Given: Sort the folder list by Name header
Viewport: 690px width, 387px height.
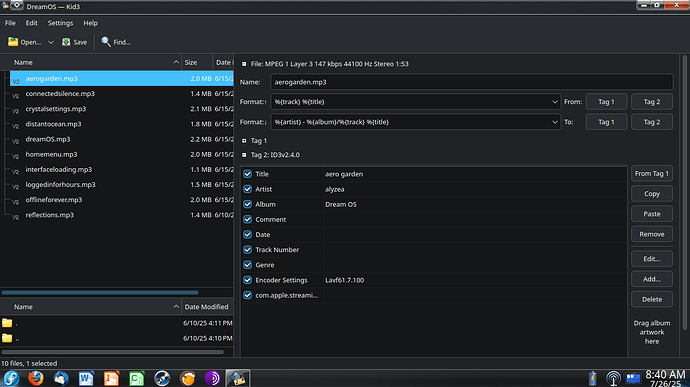Looking at the screenshot, I should point(91,306).
